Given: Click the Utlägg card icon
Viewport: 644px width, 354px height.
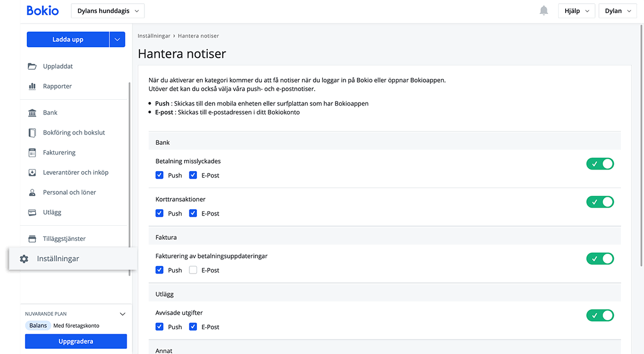Looking at the screenshot, I should [32, 212].
